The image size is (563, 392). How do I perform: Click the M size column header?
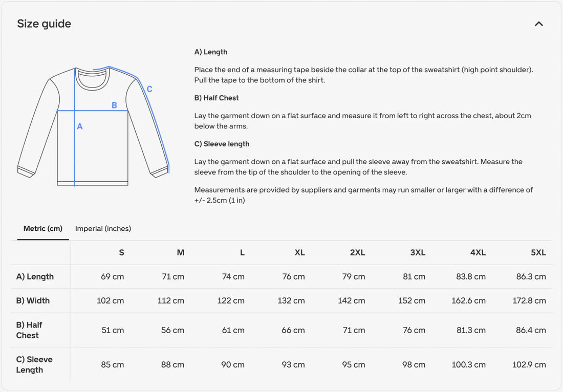(181, 252)
